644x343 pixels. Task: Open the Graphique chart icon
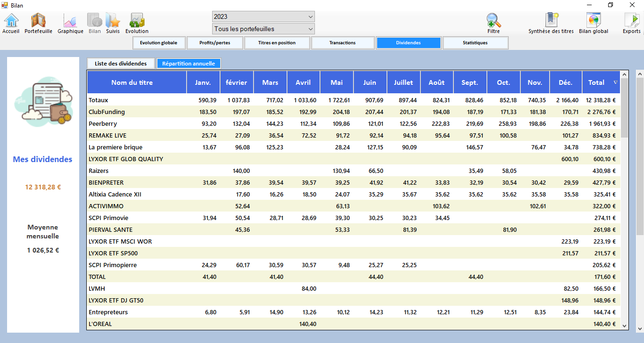70,23
